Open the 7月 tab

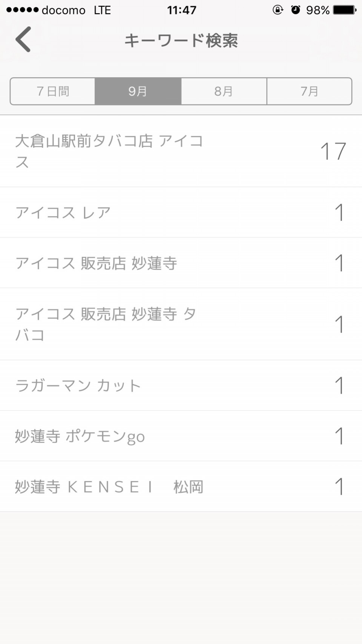click(309, 91)
